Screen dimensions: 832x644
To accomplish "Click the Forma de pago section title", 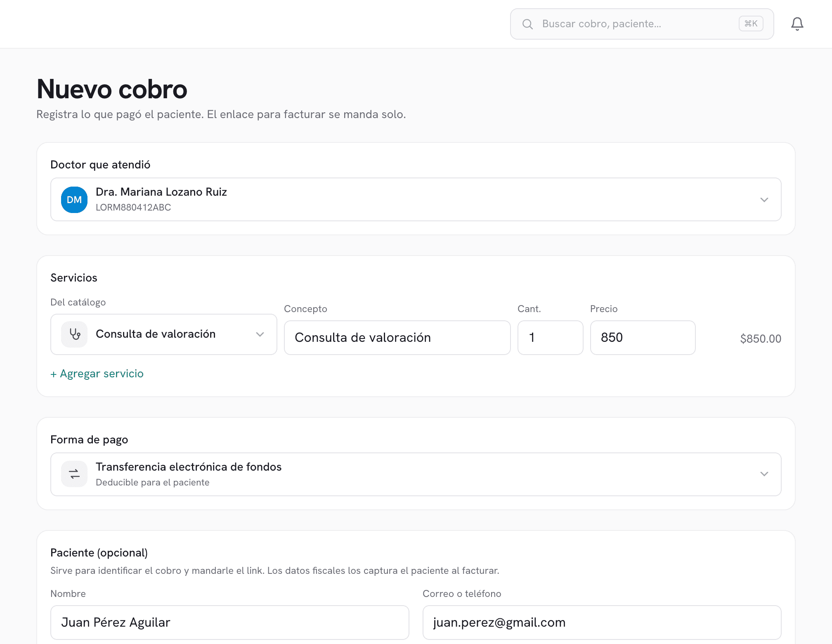I will tap(89, 440).
